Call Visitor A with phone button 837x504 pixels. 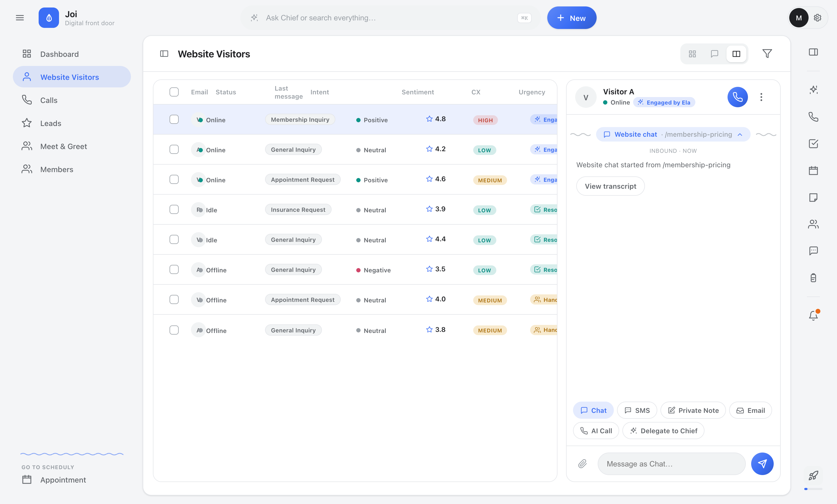[x=737, y=97]
